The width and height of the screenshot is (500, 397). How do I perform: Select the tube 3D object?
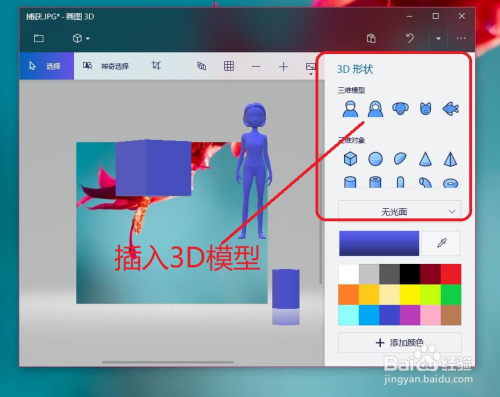click(375, 182)
